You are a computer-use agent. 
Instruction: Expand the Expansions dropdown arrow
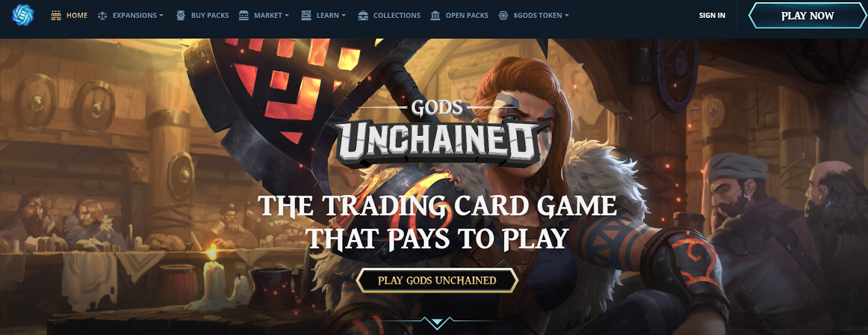tap(161, 15)
